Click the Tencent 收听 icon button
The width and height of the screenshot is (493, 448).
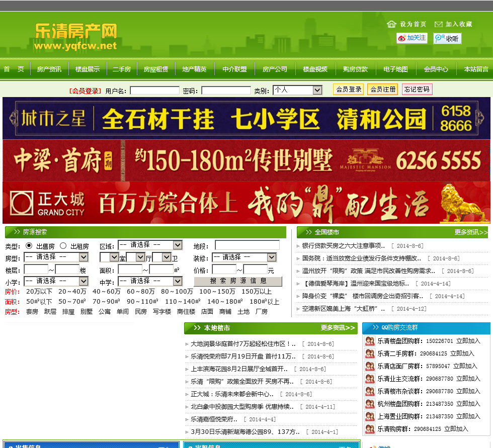(x=447, y=39)
